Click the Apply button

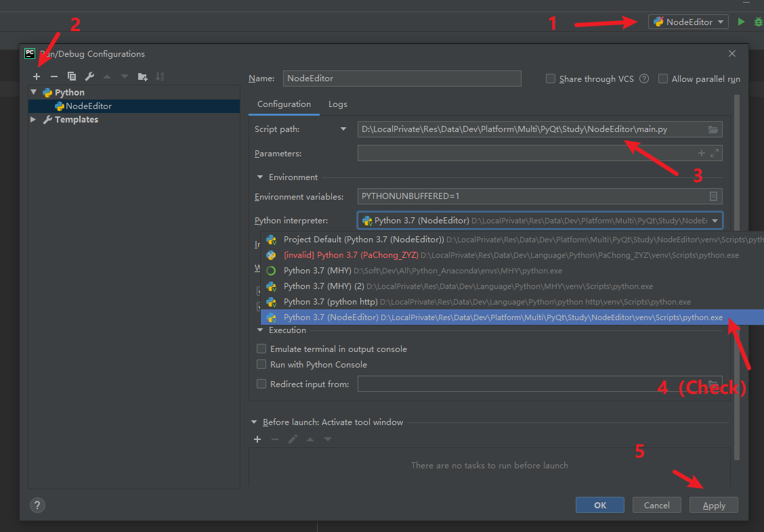tap(714, 505)
